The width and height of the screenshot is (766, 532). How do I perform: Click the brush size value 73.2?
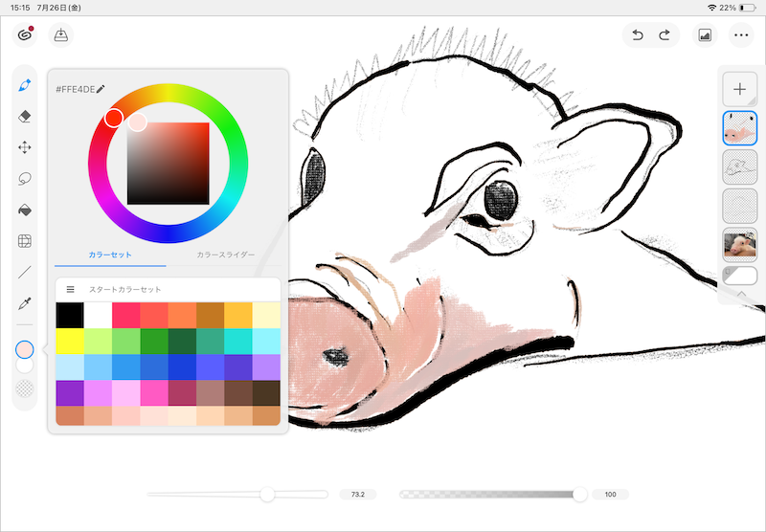tap(358, 495)
